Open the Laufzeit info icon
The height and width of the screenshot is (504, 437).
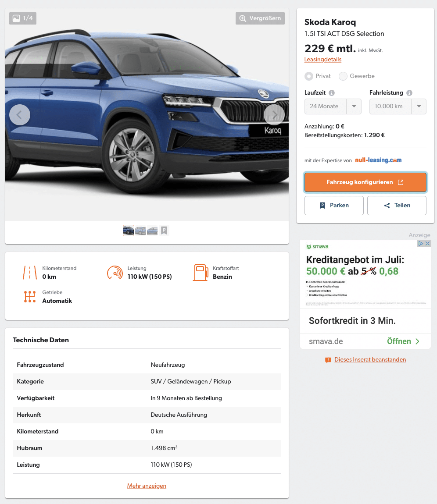point(332,93)
